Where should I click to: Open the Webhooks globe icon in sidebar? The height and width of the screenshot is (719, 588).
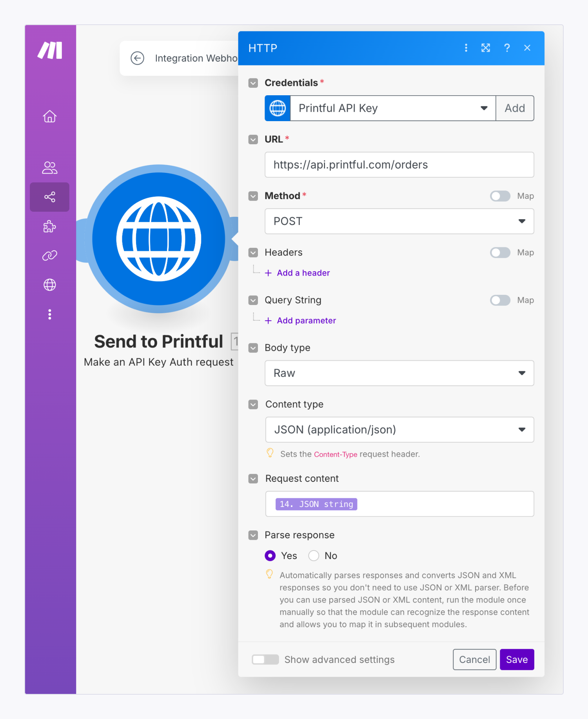(x=50, y=285)
